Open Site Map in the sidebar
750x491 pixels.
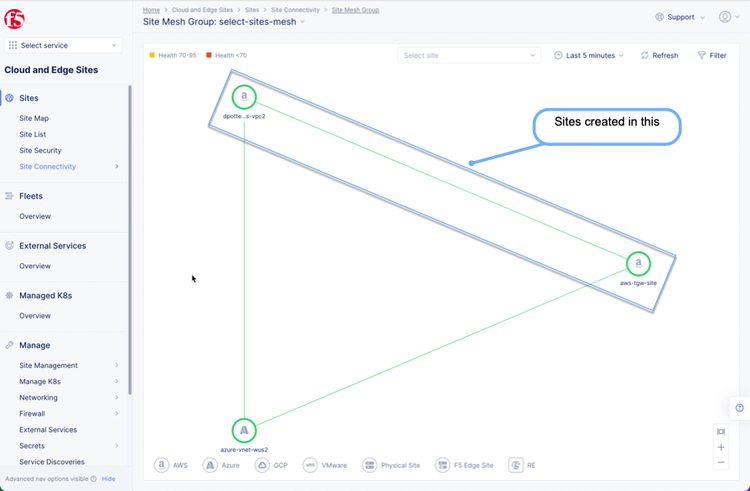click(34, 118)
